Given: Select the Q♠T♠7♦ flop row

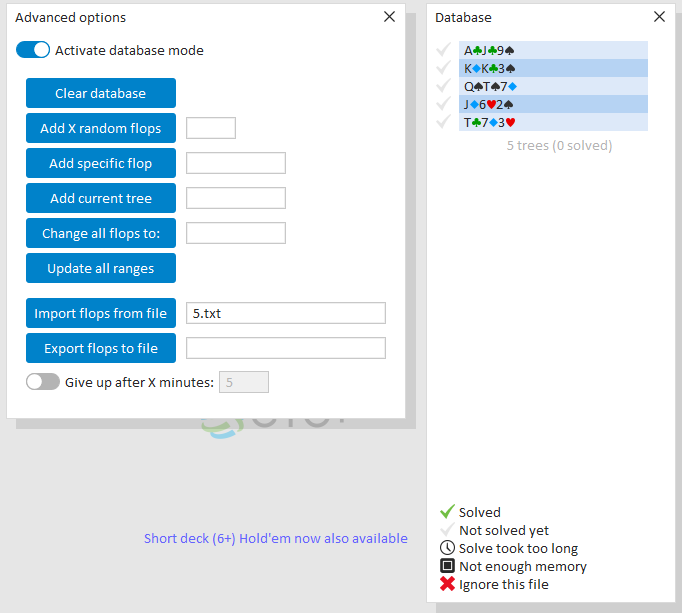Looking at the screenshot, I should click(x=553, y=86).
